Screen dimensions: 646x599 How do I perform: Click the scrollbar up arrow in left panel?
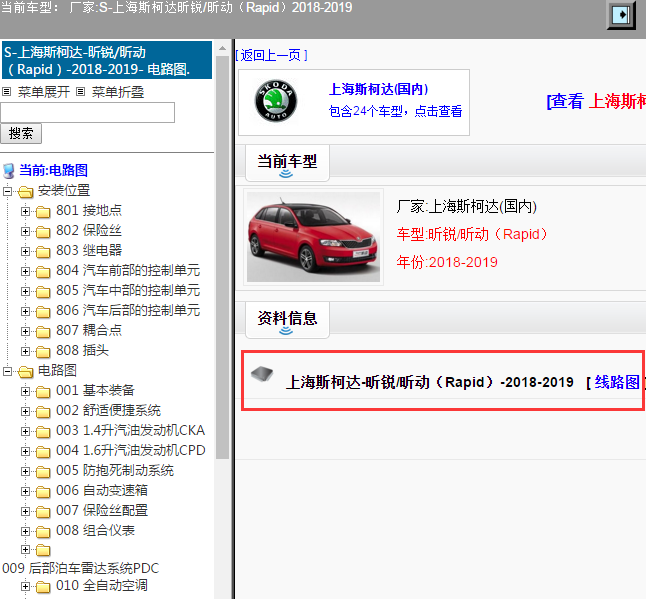tap(222, 49)
